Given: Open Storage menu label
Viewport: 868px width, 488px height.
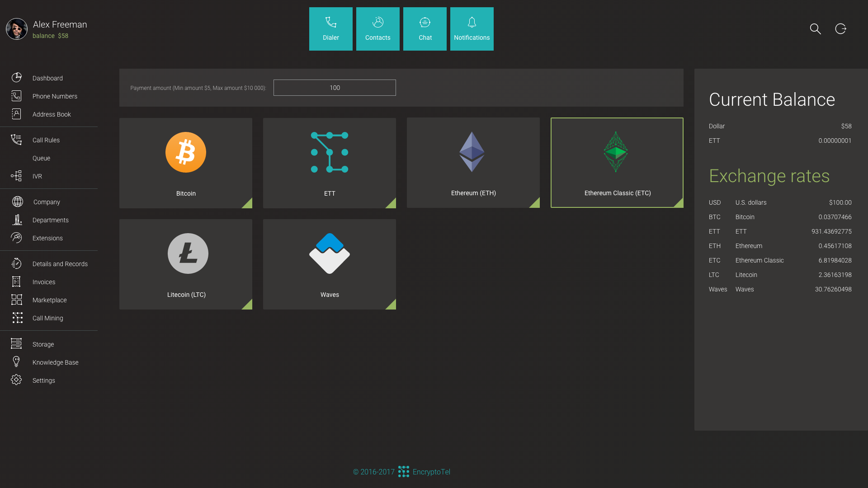Looking at the screenshot, I should coord(43,344).
